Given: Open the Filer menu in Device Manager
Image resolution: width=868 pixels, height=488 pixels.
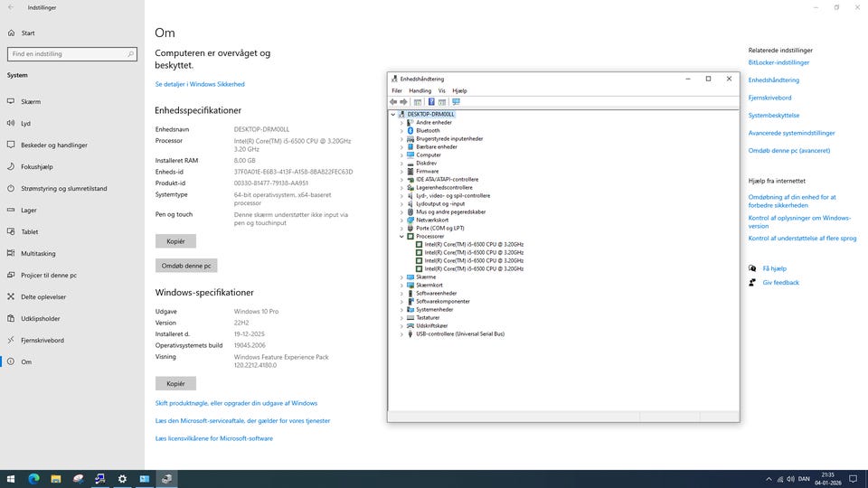Looking at the screenshot, I should 397,91.
